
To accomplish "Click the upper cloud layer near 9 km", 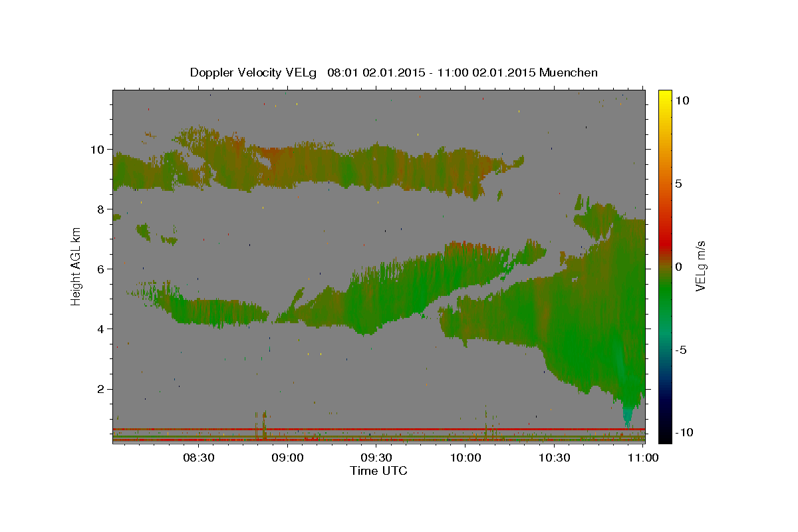I will click(x=319, y=166).
